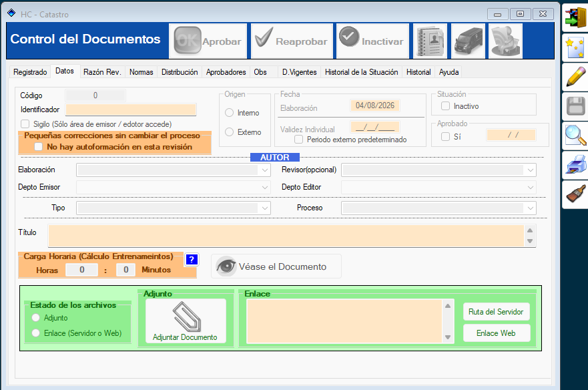The image size is (588, 390).
Task: Switch to the Distribución tab
Action: [180, 72]
